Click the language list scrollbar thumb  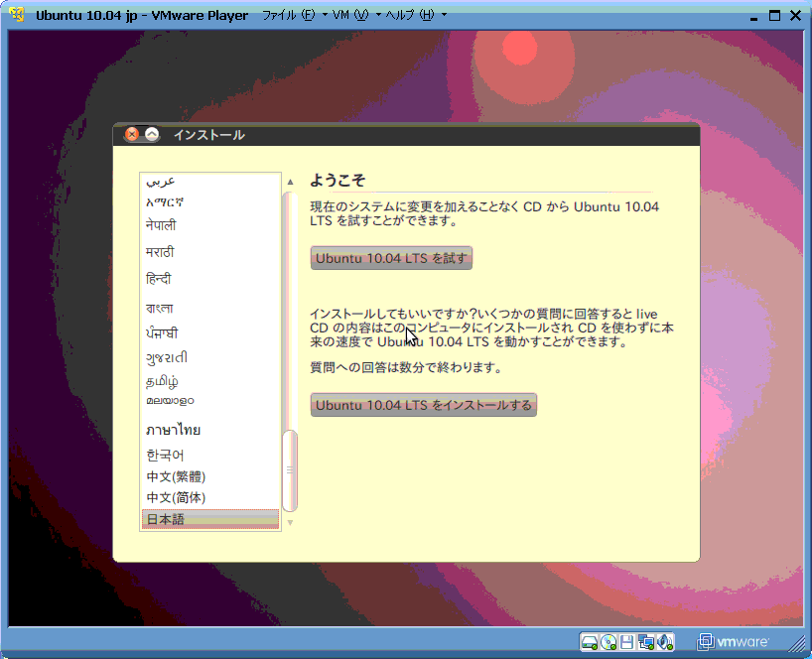click(x=290, y=470)
